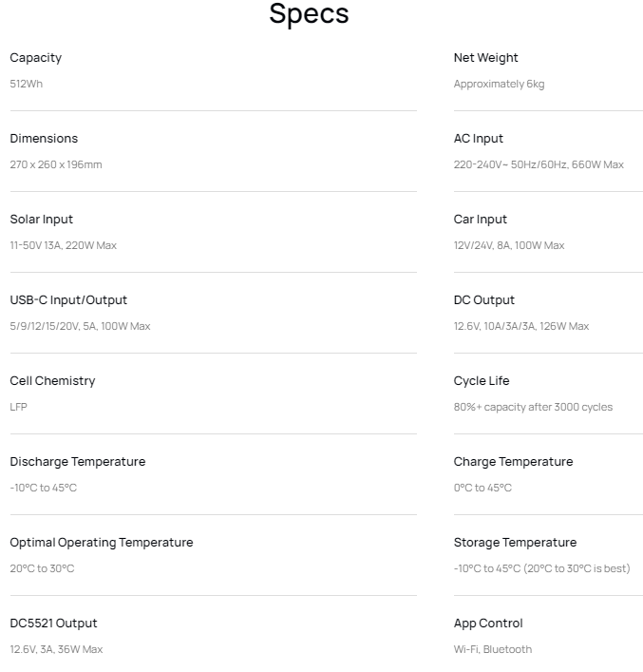Select the Discharge Temperature label

click(78, 462)
